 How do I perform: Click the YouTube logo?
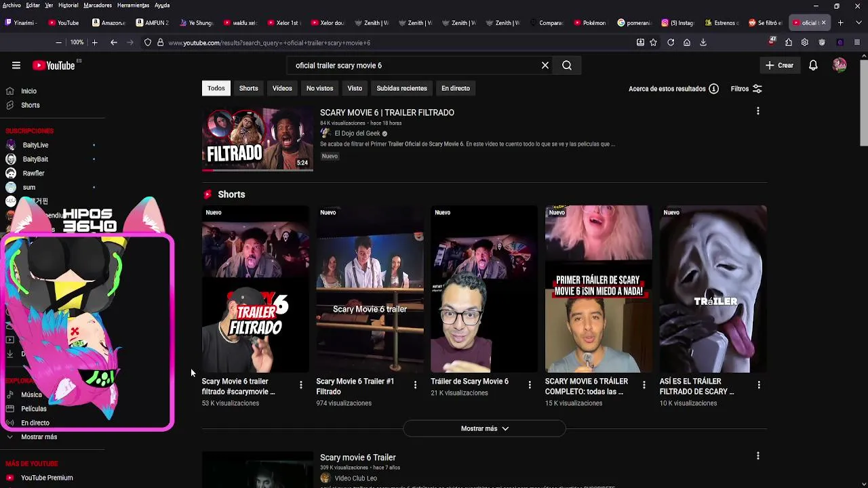(x=54, y=66)
